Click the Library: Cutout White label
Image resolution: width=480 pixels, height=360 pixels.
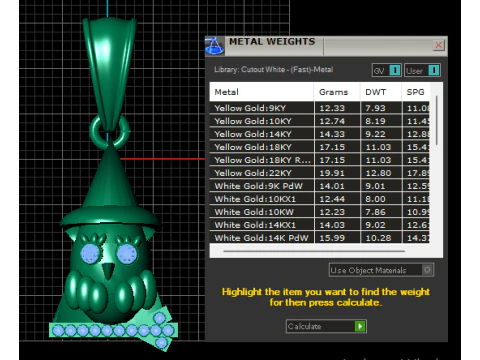click(274, 70)
